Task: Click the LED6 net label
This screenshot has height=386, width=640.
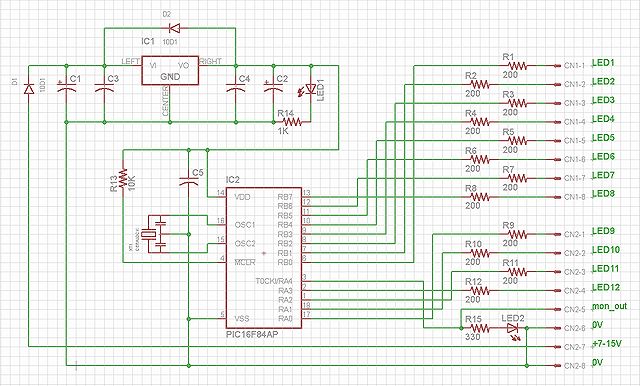Action: point(603,157)
